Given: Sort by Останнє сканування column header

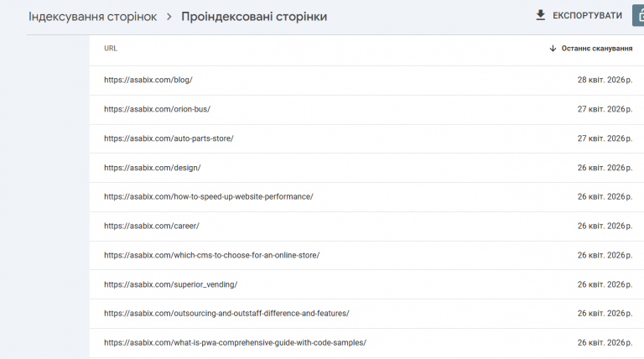Looking at the screenshot, I should pos(597,49).
